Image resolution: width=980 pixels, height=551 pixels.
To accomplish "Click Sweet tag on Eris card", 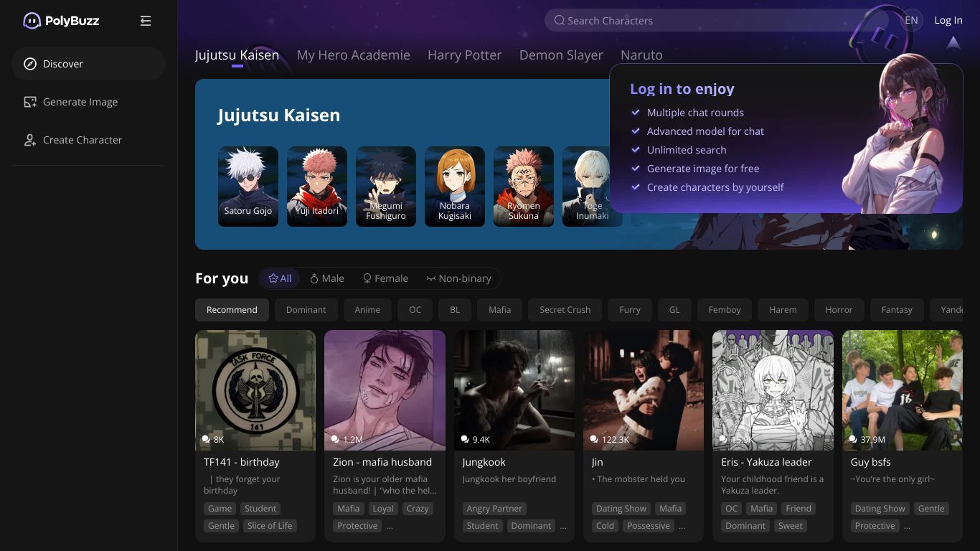I will (791, 526).
